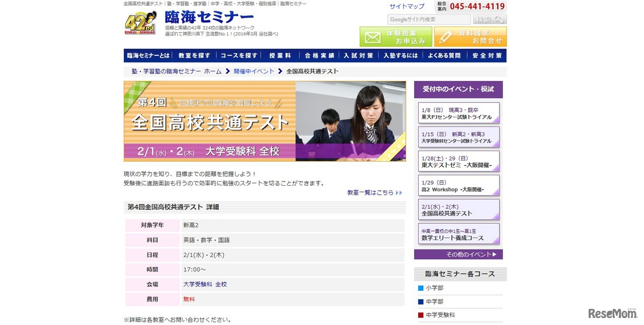Open 教室を探す menu item
644x325 pixels.
click(194, 55)
